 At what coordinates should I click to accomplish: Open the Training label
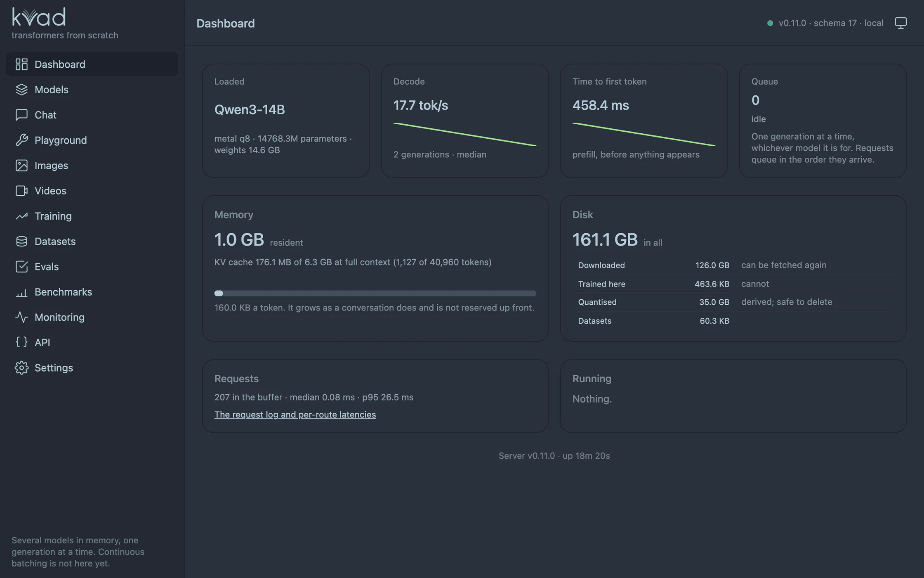pos(53,216)
